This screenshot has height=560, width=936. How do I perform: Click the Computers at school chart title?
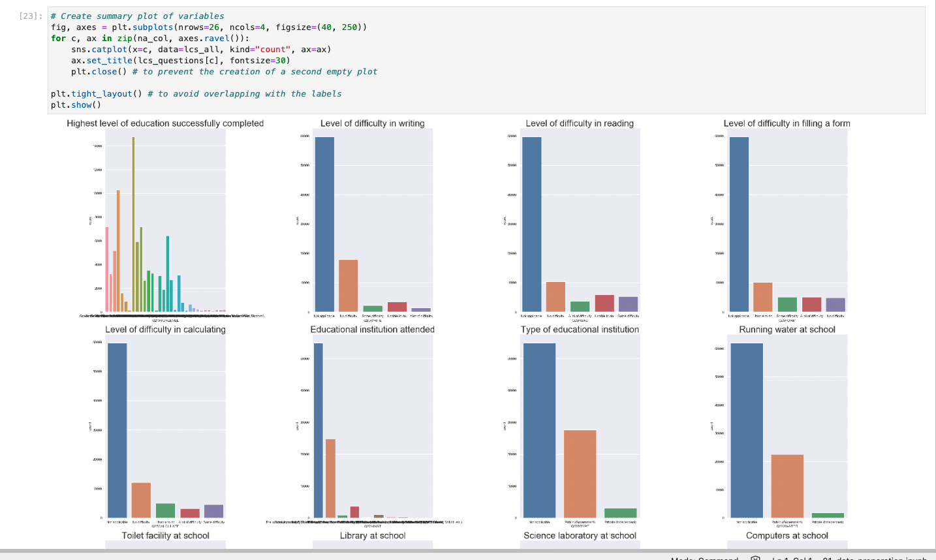click(x=787, y=535)
